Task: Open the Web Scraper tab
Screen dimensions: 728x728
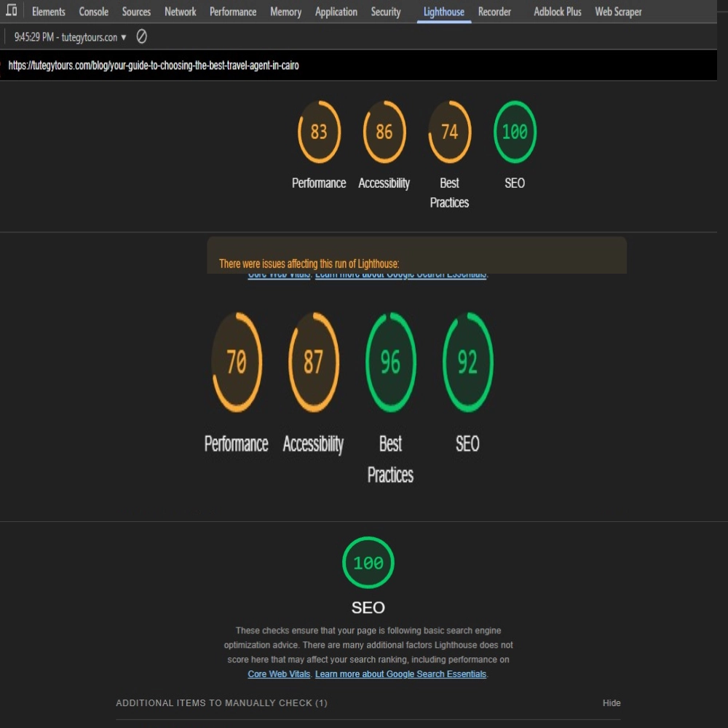Action: click(618, 12)
